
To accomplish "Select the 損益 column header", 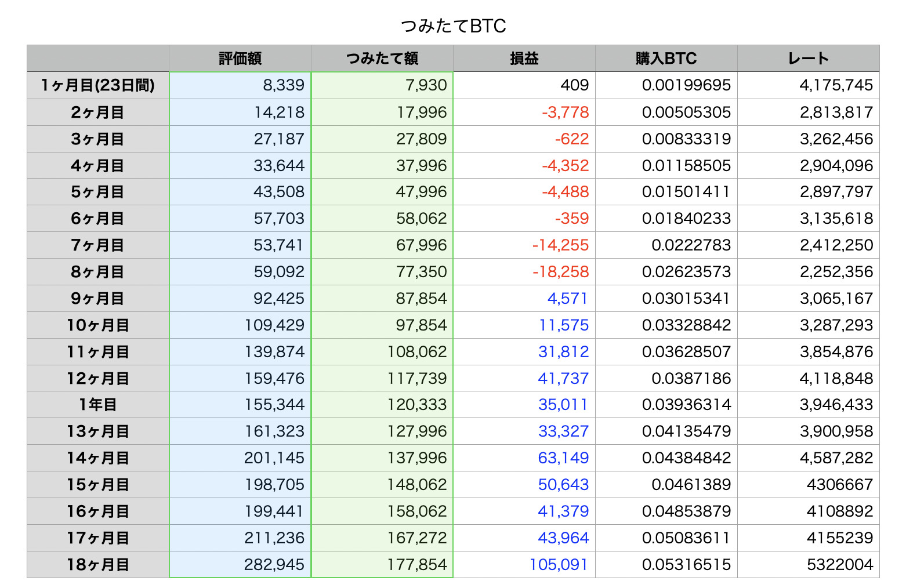I will 524,59.
